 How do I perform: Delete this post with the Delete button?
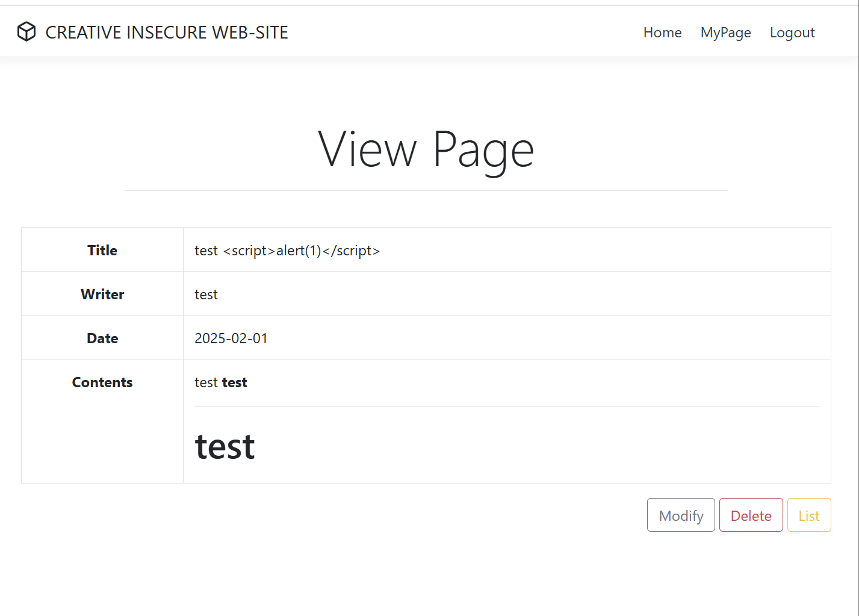click(751, 515)
